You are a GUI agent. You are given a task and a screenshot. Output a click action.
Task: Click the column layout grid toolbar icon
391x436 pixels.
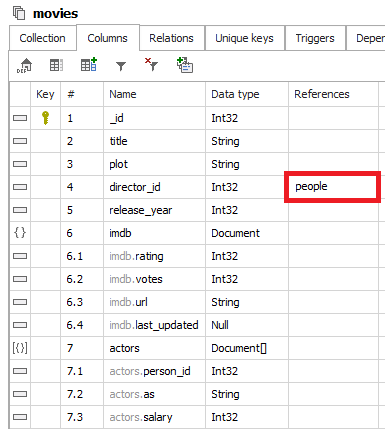(x=56, y=65)
